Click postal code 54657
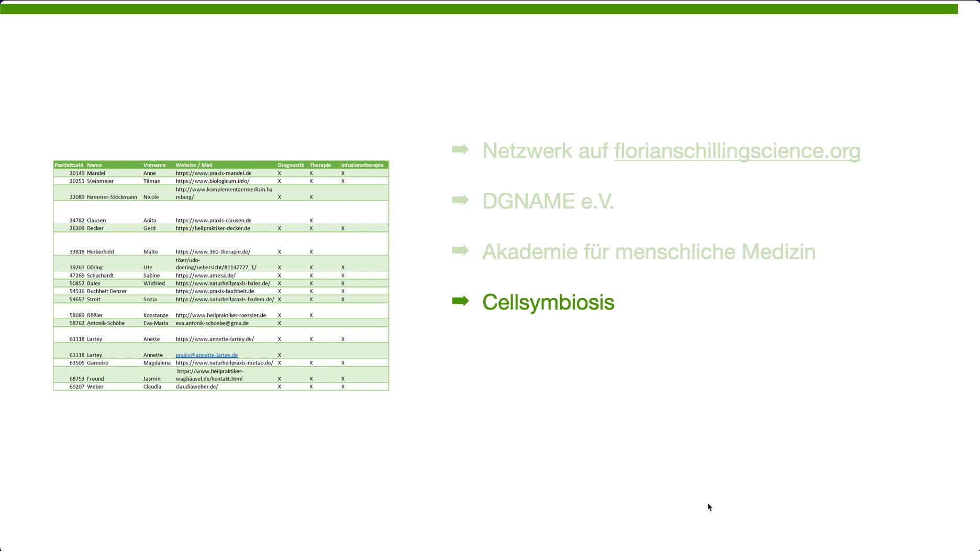980x551 pixels. click(x=77, y=300)
